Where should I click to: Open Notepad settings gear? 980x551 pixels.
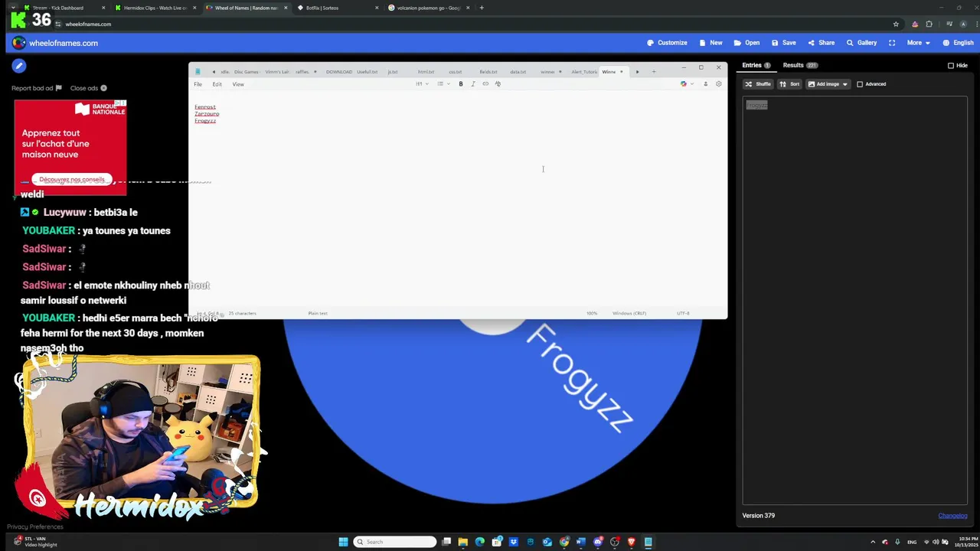click(x=718, y=84)
